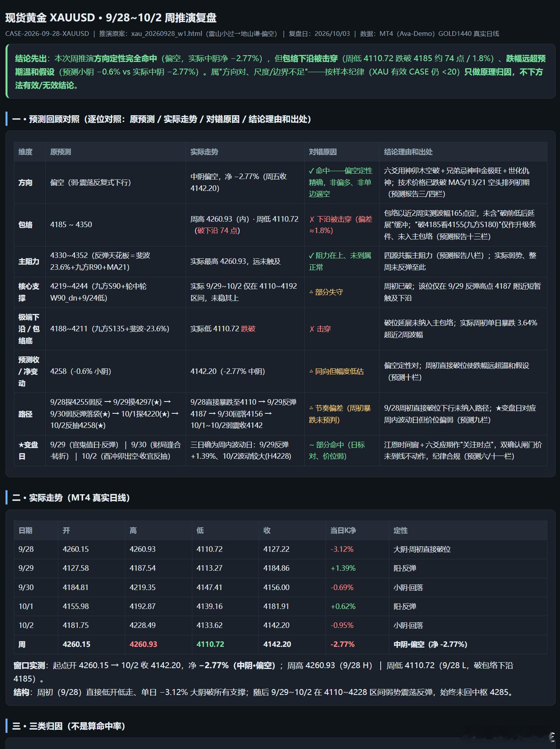Select the case ID 'CASE-2026-09-28-XAUUSD'
This screenshot has width=560, height=749.
click(47, 34)
